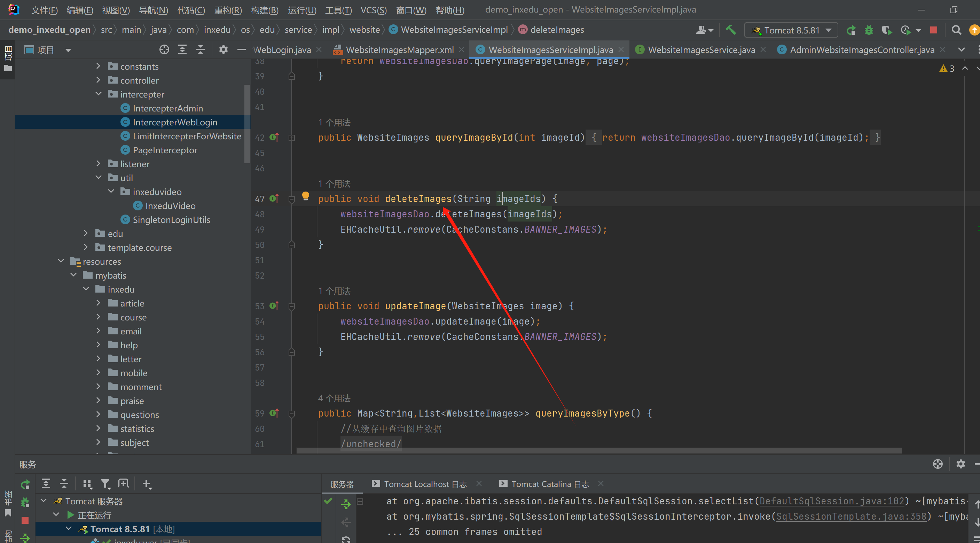Click the Project tree vertical scrollbar
Image resolution: width=980 pixels, height=543 pixels.
click(247, 124)
